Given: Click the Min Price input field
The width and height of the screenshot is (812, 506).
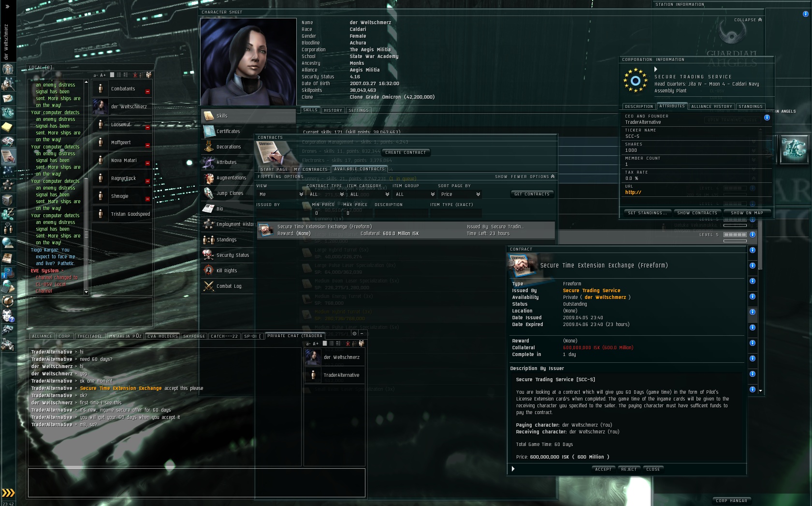Looking at the screenshot, I should pyautogui.click(x=326, y=213).
